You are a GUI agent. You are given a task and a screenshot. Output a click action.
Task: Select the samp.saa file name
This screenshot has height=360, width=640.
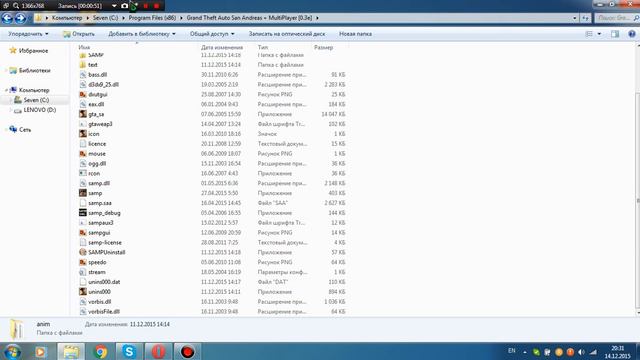click(100, 203)
